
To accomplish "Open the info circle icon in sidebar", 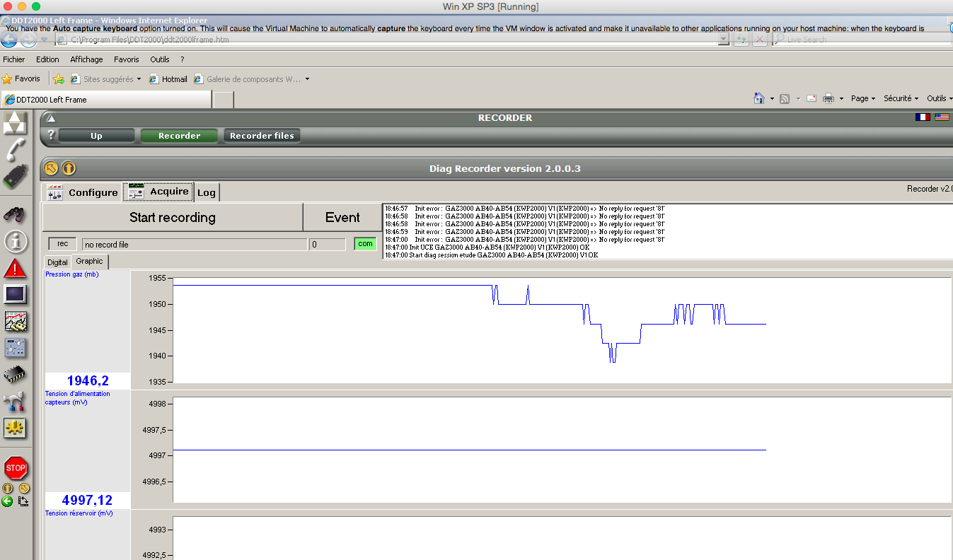I will point(16,241).
